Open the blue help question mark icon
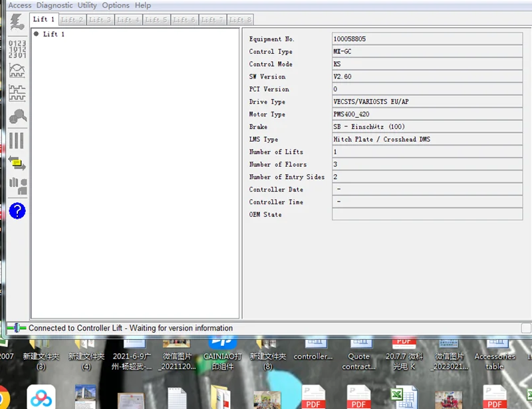 coord(17,211)
